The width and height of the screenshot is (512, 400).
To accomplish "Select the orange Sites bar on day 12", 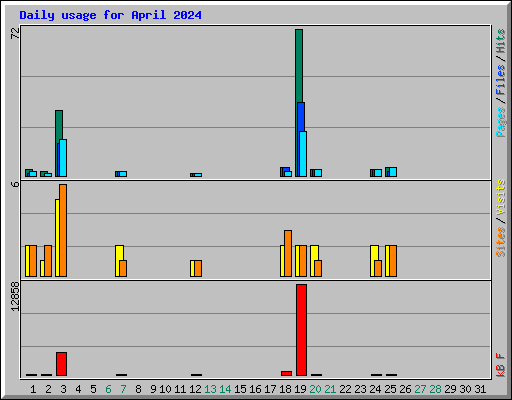I will tap(198, 268).
